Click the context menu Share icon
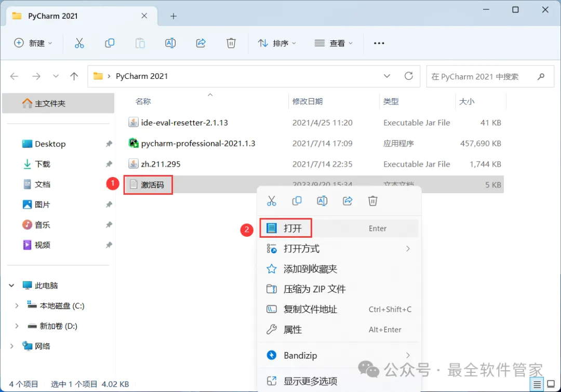The image size is (561, 392). click(348, 201)
